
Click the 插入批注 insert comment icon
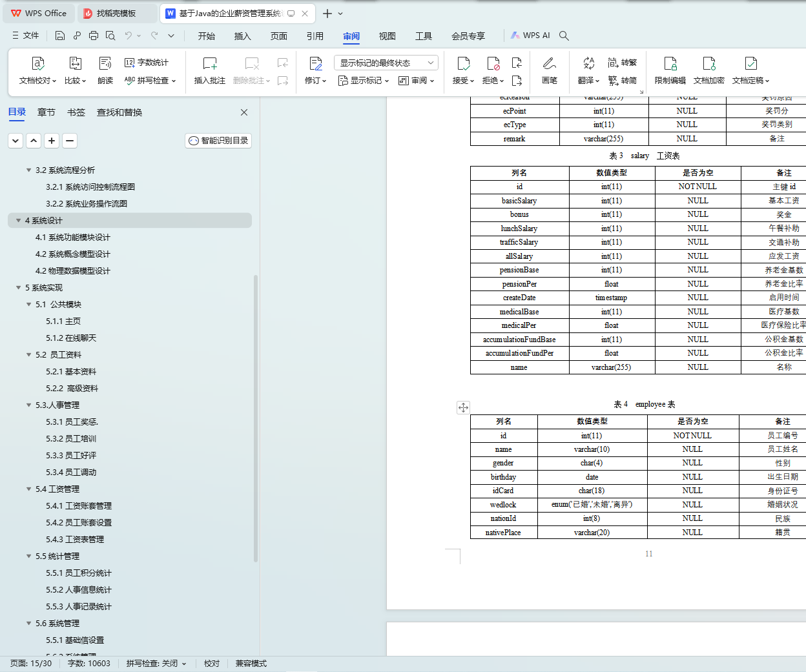pyautogui.click(x=210, y=63)
